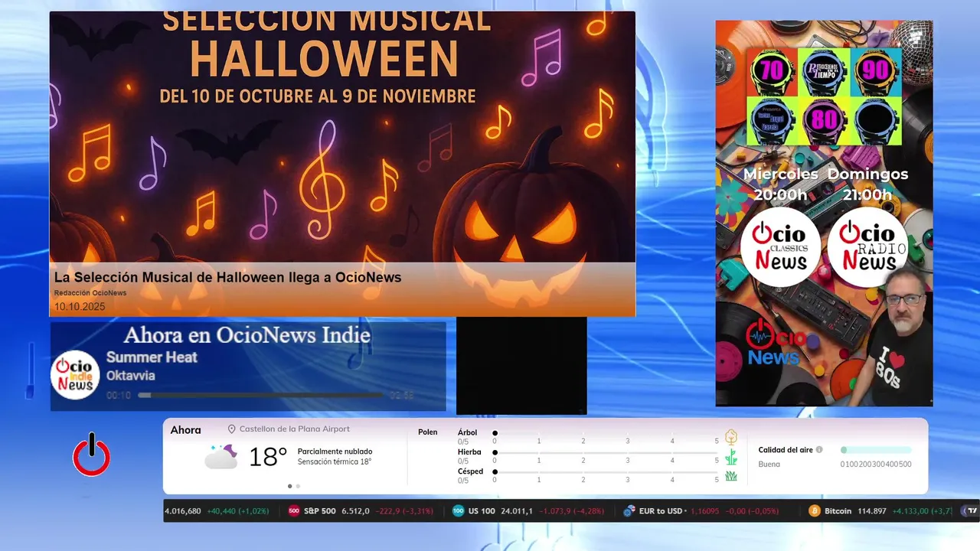980x551 pixels.
Task: Click the red power logo icon
Action: coord(91,455)
